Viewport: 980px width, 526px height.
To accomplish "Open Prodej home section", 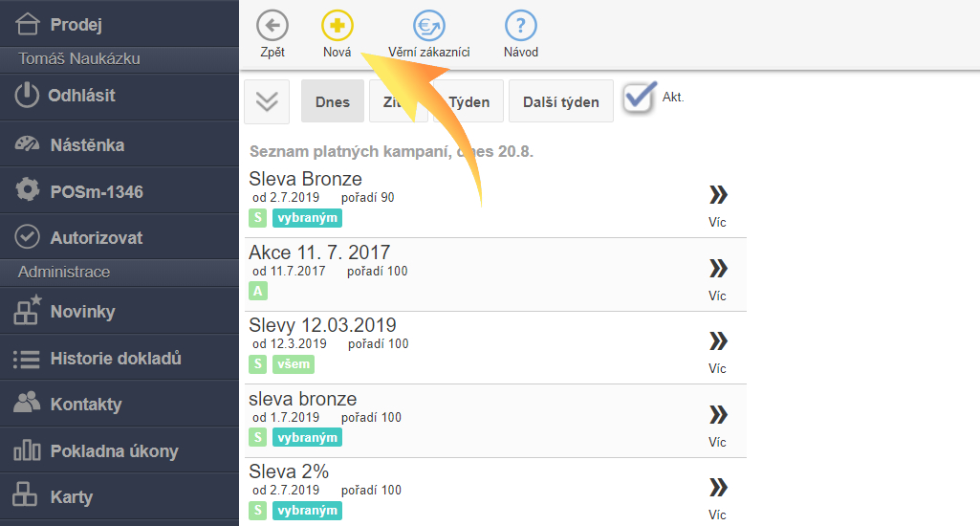I will coord(76,25).
